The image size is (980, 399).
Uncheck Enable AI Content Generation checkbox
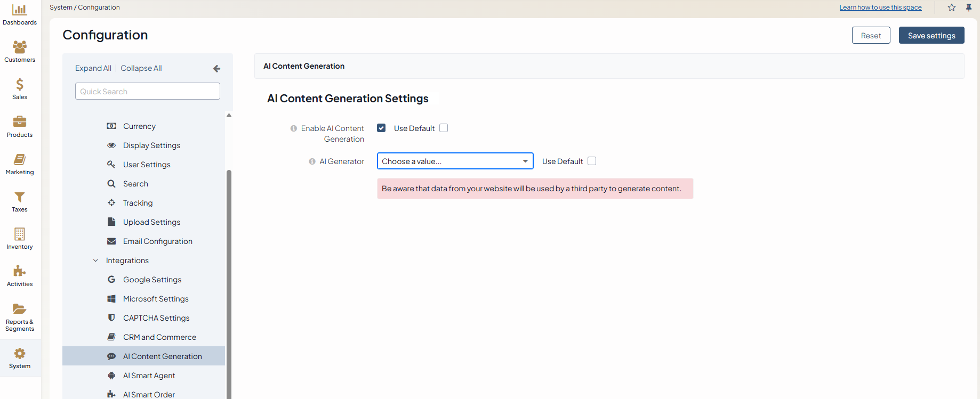tap(381, 128)
